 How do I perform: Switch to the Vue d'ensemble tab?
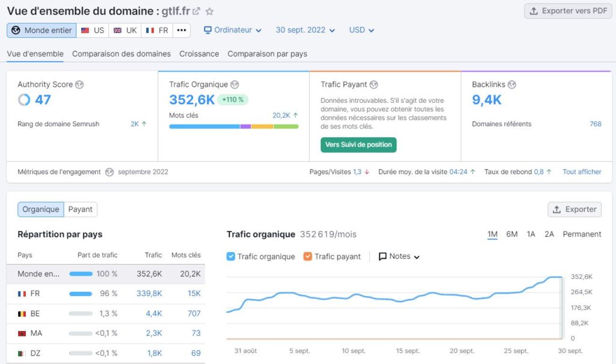click(x=35, y=54)
